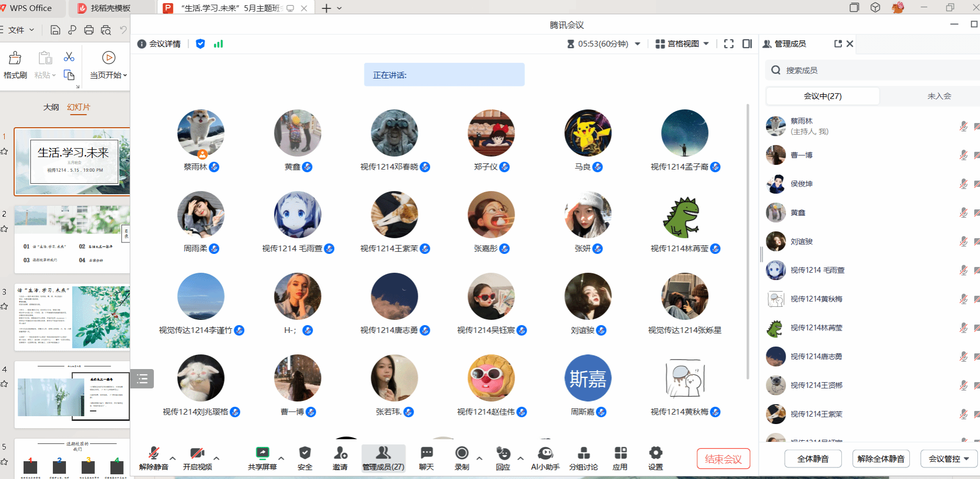Expand the meeting timer 05:53 dropdown
Viewport: 980px width, 479px height.
pyautogui.click(x=638, y=44)
